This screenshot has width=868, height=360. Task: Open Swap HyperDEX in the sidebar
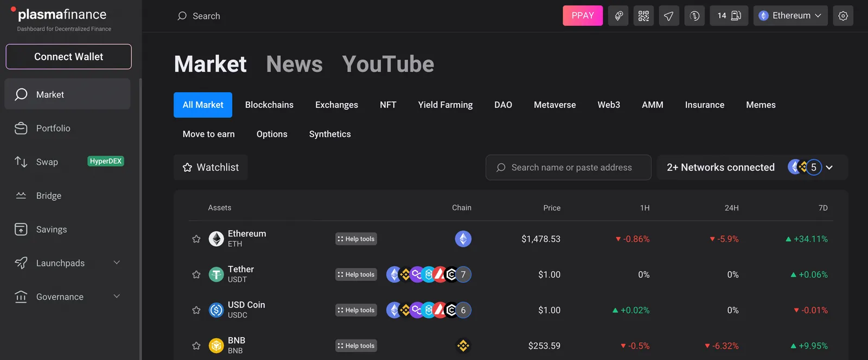click(68, 162)
